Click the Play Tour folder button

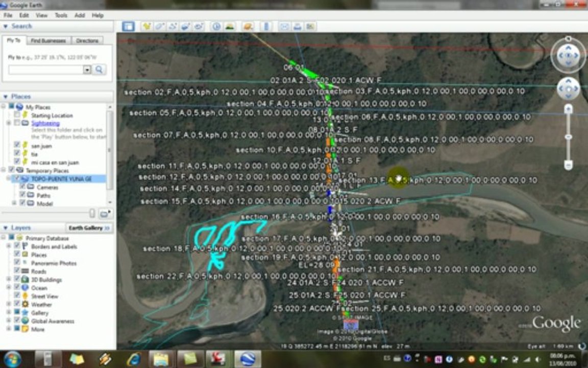105,214
